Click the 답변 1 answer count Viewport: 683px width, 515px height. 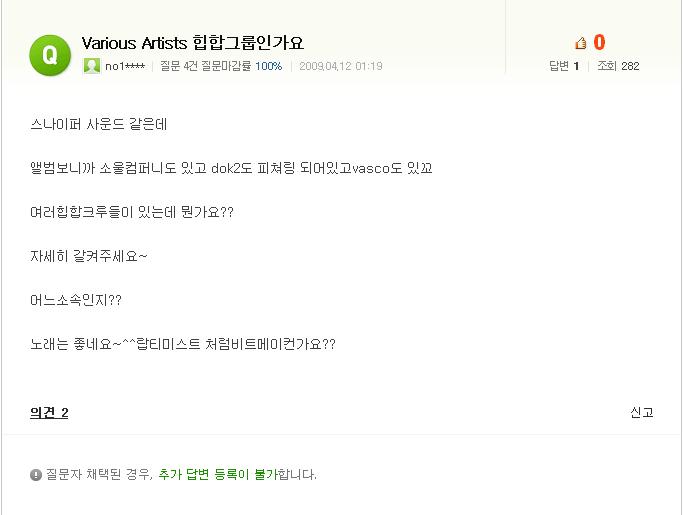pos(564,66)
